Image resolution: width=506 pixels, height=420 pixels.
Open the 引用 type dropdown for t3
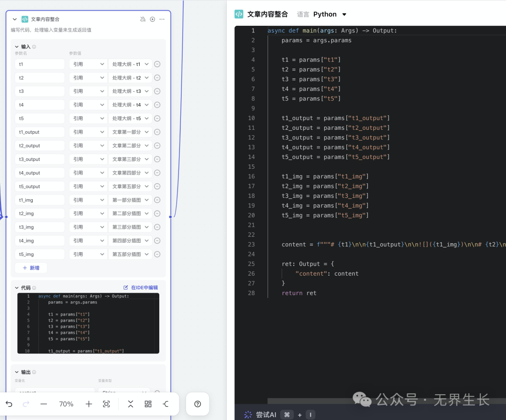tap(88, 91)
